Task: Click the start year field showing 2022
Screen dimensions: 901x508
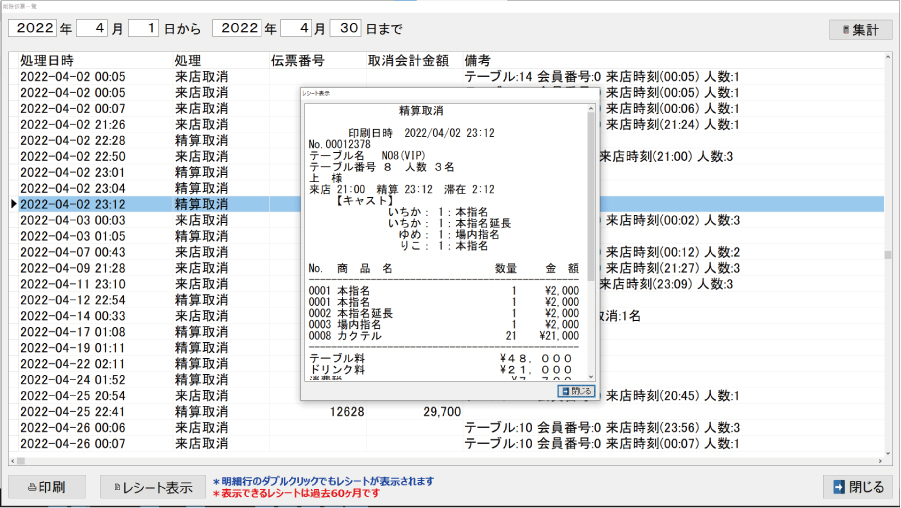Action: (38, 29)
